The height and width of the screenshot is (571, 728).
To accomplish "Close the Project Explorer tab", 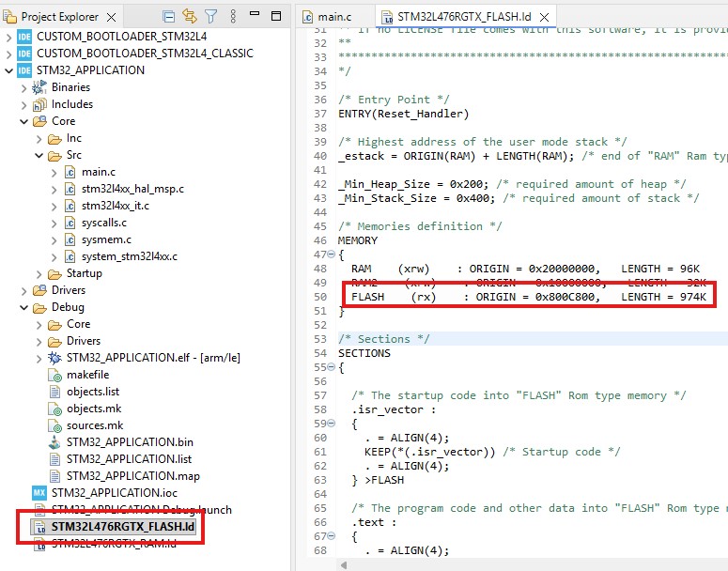I will (112, 17).
